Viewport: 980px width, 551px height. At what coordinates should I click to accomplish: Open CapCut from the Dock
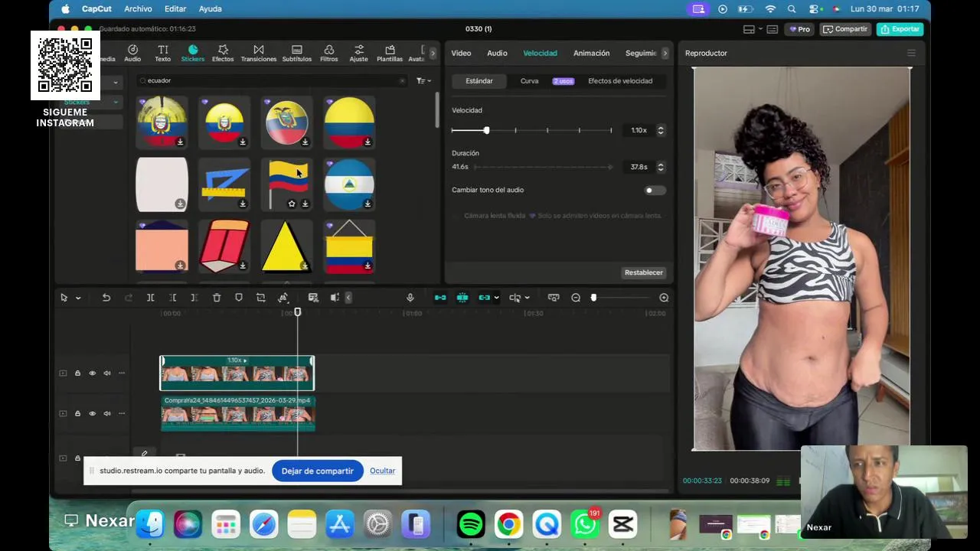(623, 524)
